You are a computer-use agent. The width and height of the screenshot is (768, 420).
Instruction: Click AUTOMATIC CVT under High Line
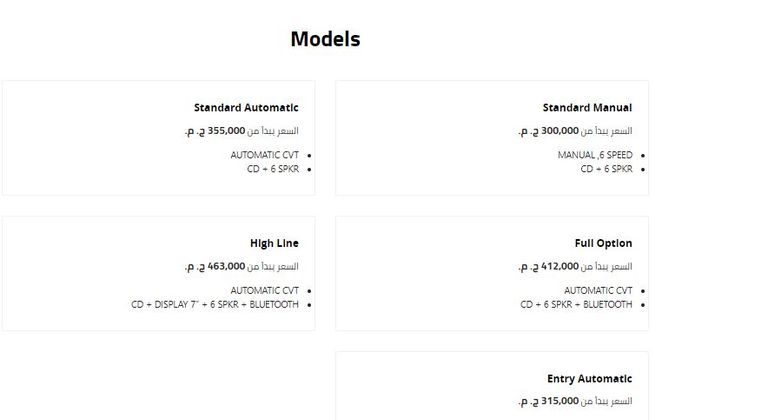(x=264, y=291)
